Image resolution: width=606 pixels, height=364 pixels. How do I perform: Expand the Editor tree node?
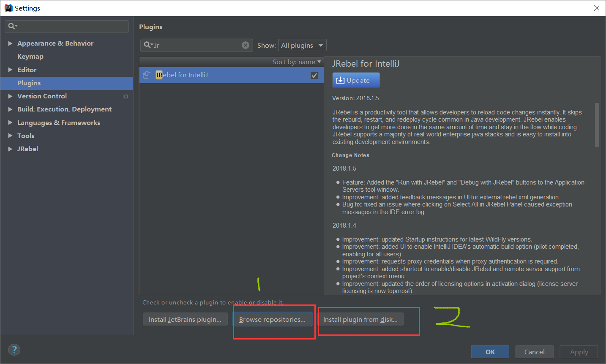pyautogui.click(x=10, y=70)
